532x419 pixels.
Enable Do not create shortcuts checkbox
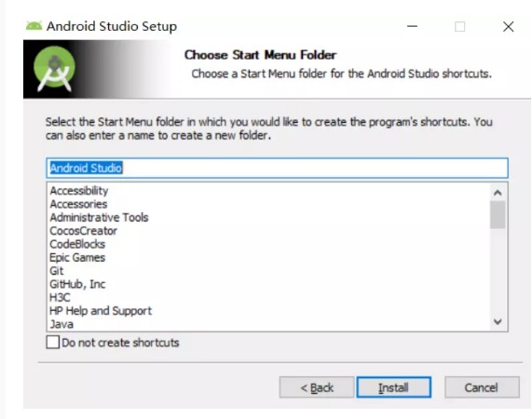(x=53, y=342)
